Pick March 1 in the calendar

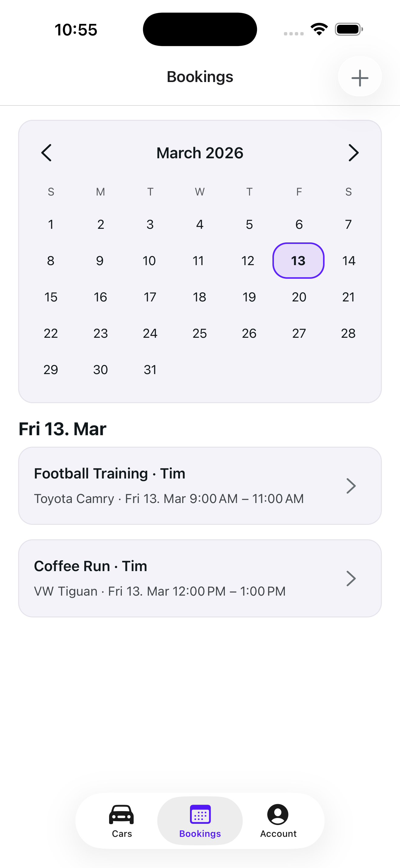click(x=51, y=224)
